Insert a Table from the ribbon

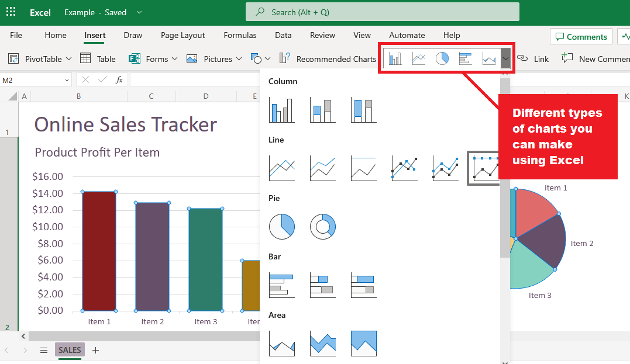98,58
